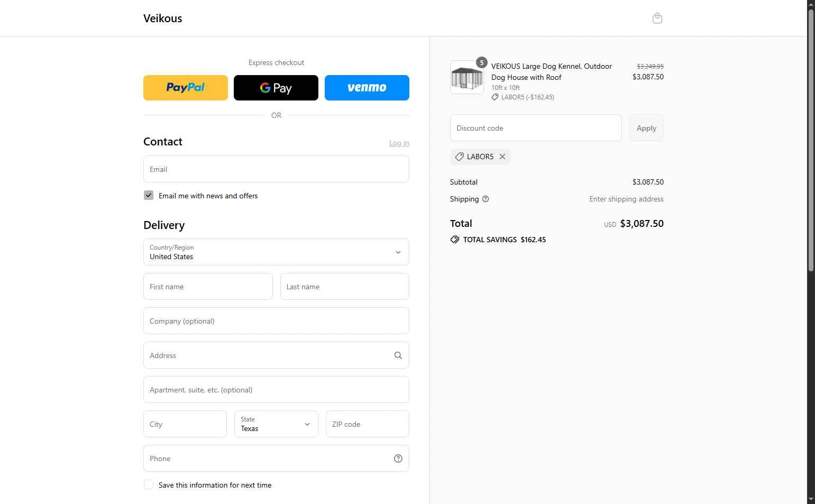Focus the City field
The image size is (815, 504).
coord(185,424)
